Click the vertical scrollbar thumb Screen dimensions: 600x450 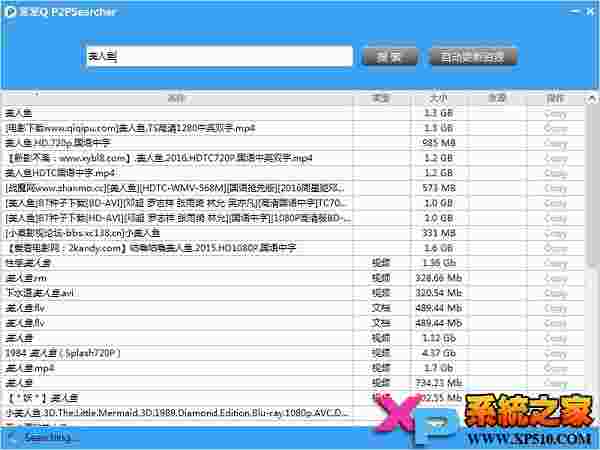click(592, 184)
